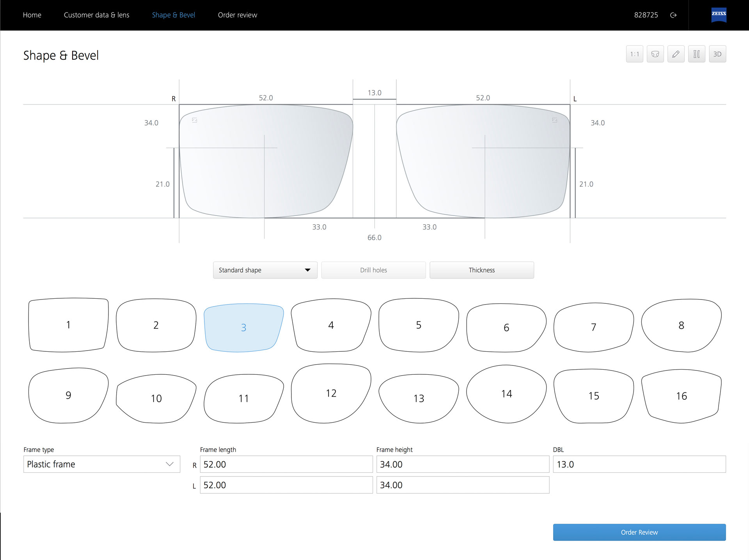Screen dimensions: 749x560
Task: Switch to the 3D view icon
Action: click(717, 54)
